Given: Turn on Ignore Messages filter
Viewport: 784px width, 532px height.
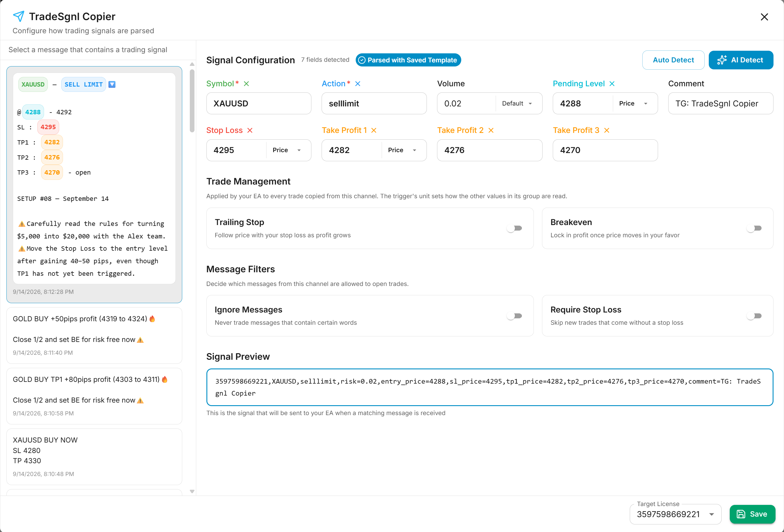Looking at the screenshot, I should point(515,316).
